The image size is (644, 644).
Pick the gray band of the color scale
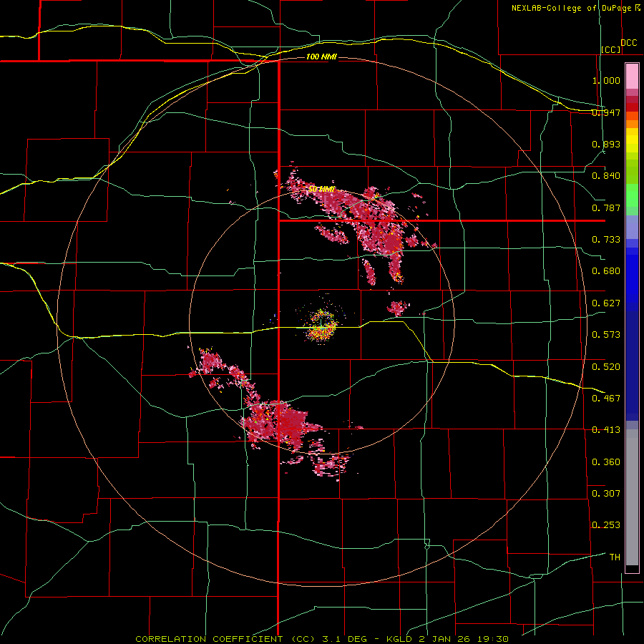632,497
